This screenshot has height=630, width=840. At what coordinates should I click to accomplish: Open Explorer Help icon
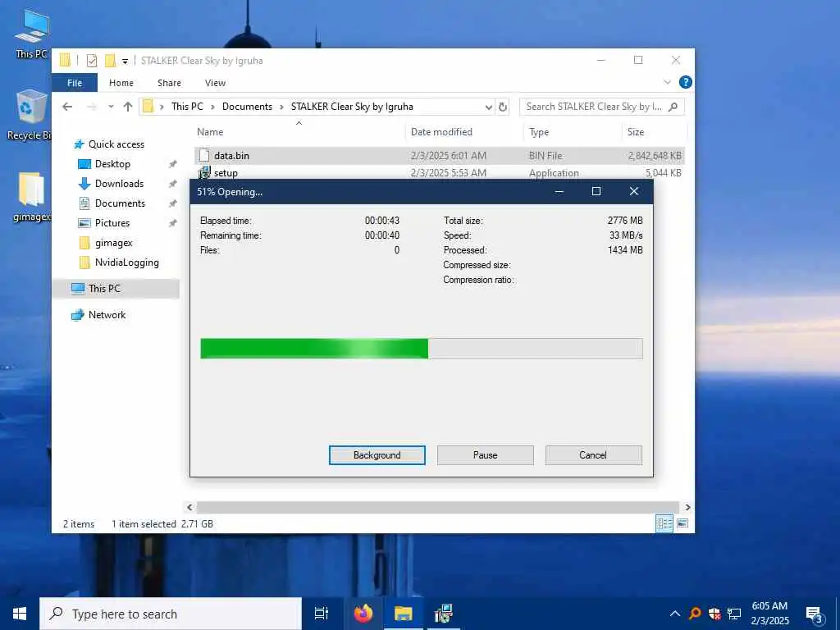(685, 82)
